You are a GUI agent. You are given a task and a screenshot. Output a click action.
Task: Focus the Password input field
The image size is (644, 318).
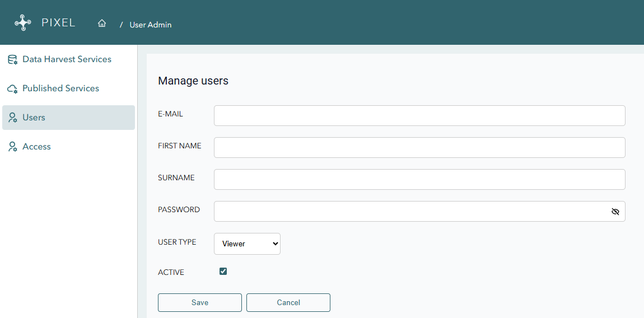click(x=409, y=211)
